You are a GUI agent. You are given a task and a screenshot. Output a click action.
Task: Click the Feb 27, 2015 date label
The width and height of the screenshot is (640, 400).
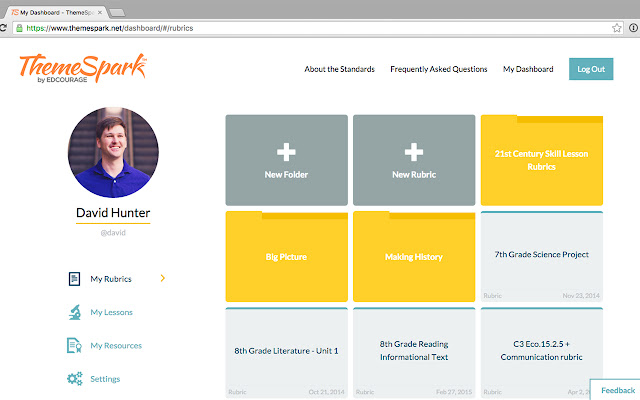[454, 392]
